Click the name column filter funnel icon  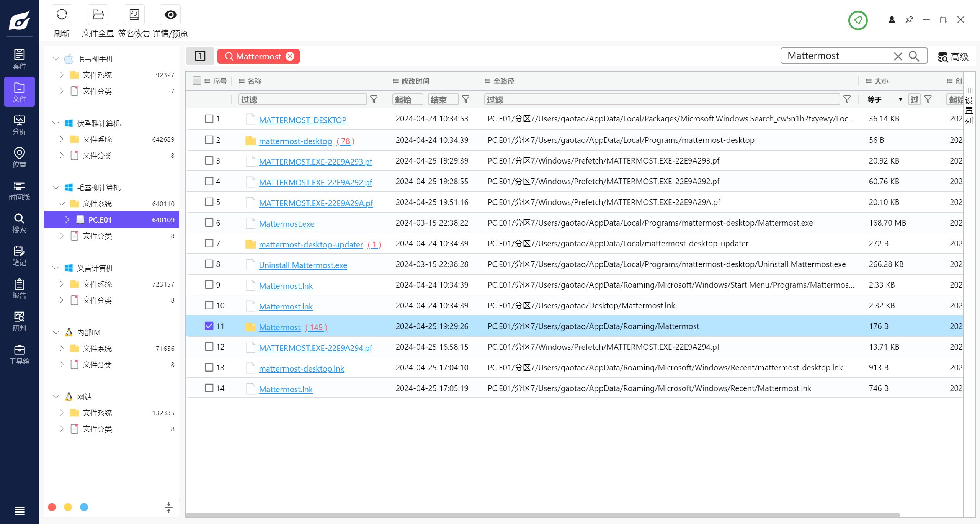point(374,100)
